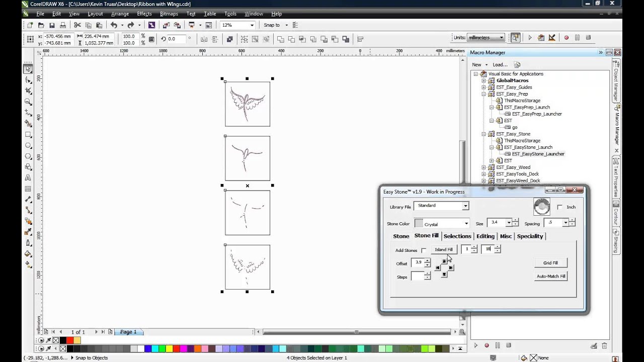This screenshot has width=644, height=362.
Task: Select the Pick tool in toolbox
Action: coord(28,69)
